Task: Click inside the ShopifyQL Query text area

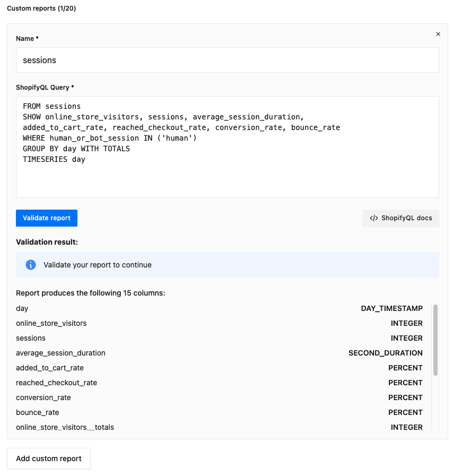Action: (x=227, y=147)
